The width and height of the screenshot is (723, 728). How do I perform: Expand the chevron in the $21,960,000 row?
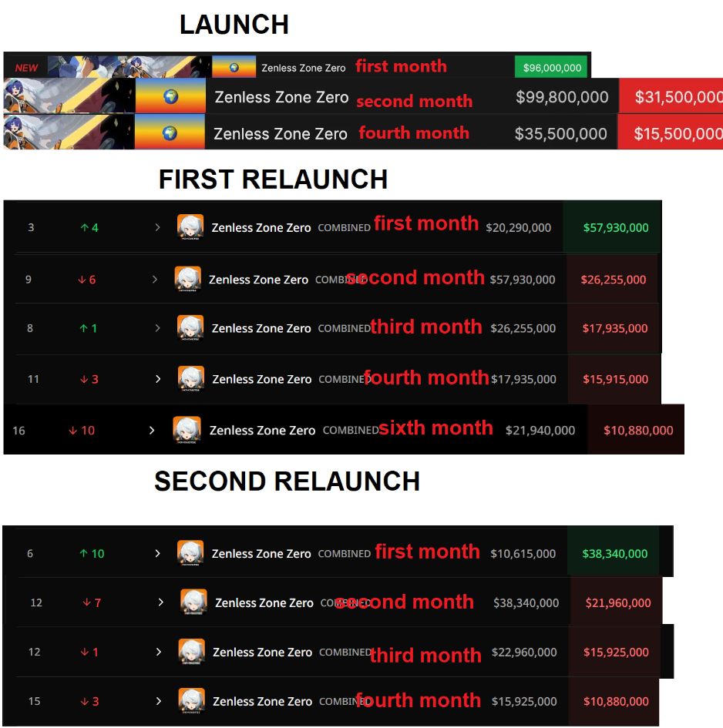[161, 602]
